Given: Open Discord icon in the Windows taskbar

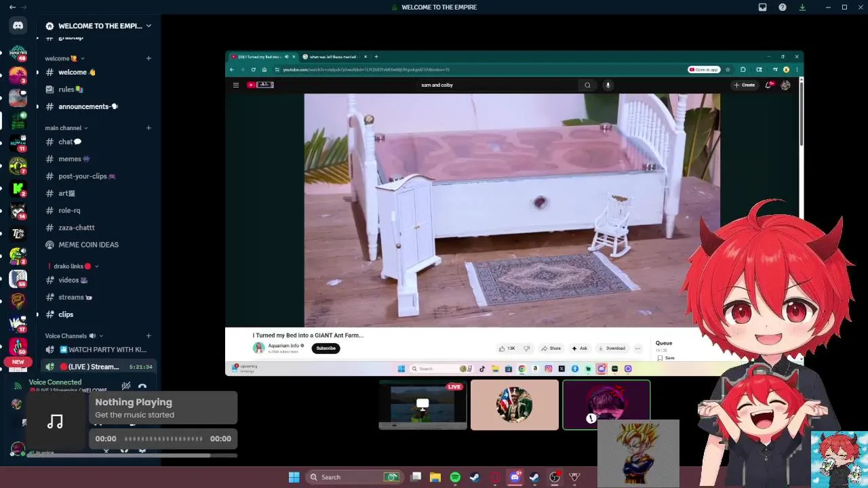Looking at the screenshot, I should coord(515,477).
